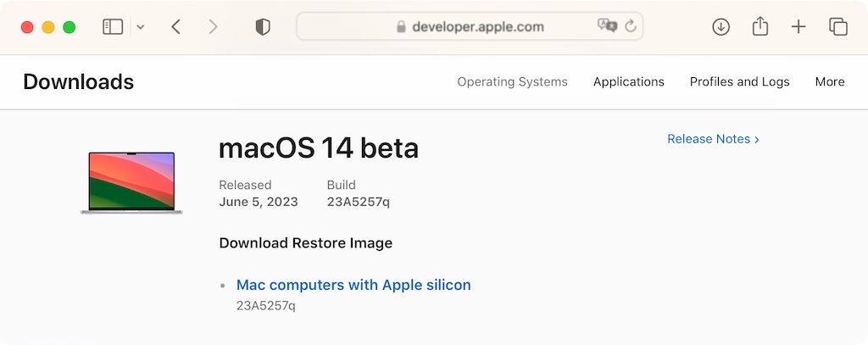
Task: Switch to Operating Systems tab
Action: 512,82
